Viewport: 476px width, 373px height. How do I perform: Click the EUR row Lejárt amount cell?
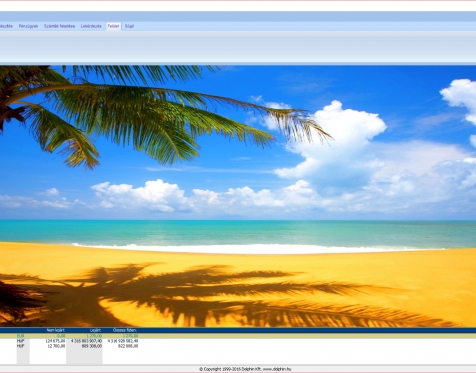[94, 336]
